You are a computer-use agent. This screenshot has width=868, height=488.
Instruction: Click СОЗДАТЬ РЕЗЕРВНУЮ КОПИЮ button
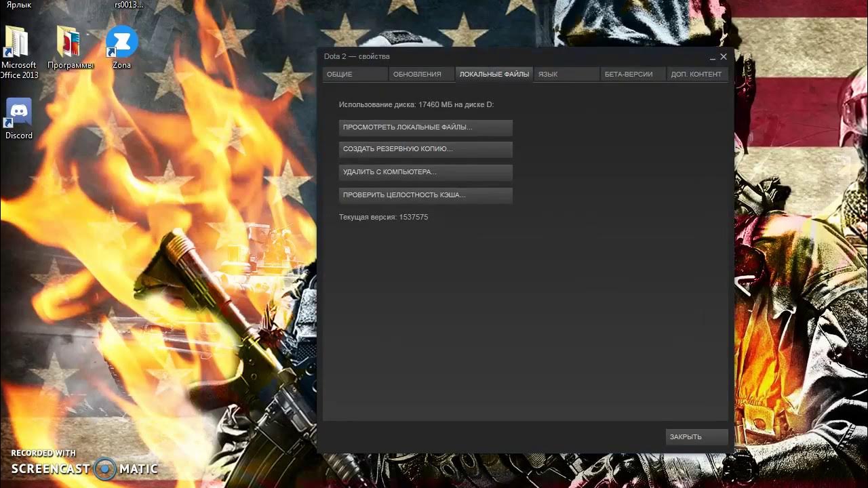[426, 149]
